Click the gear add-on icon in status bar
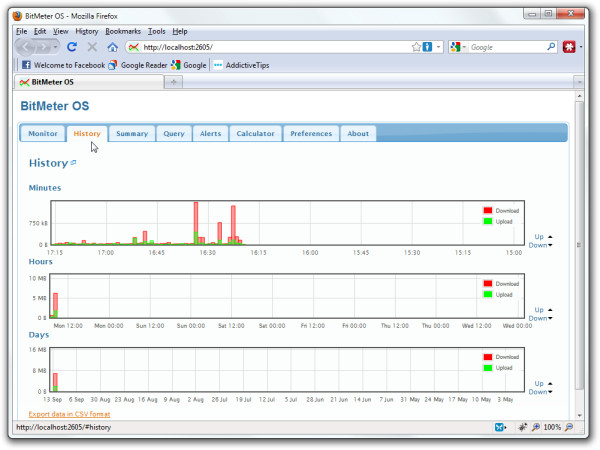Viewport: 600px width, 450px height. 522,427
